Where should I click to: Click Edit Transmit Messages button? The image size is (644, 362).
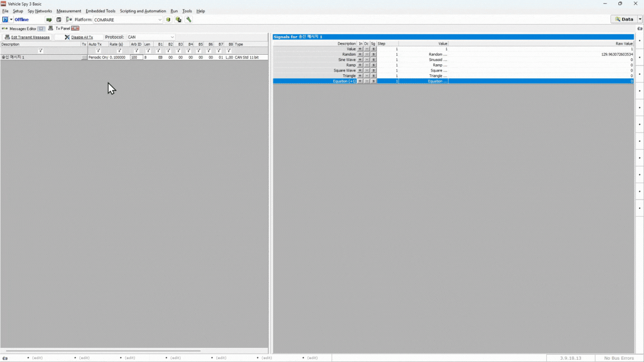coord(27,37)
